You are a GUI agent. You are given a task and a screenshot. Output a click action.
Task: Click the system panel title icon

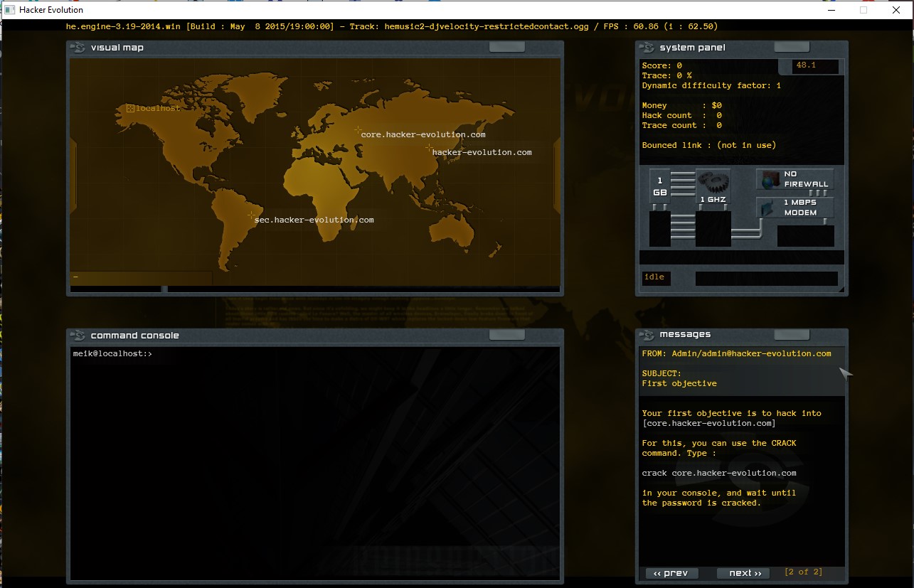[x=647, y=48]
